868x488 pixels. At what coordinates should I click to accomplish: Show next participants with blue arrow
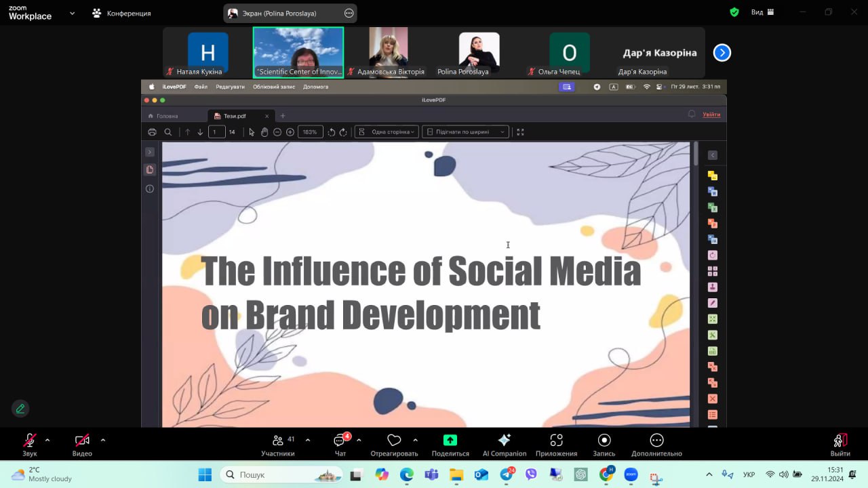[x=722, y=52]
